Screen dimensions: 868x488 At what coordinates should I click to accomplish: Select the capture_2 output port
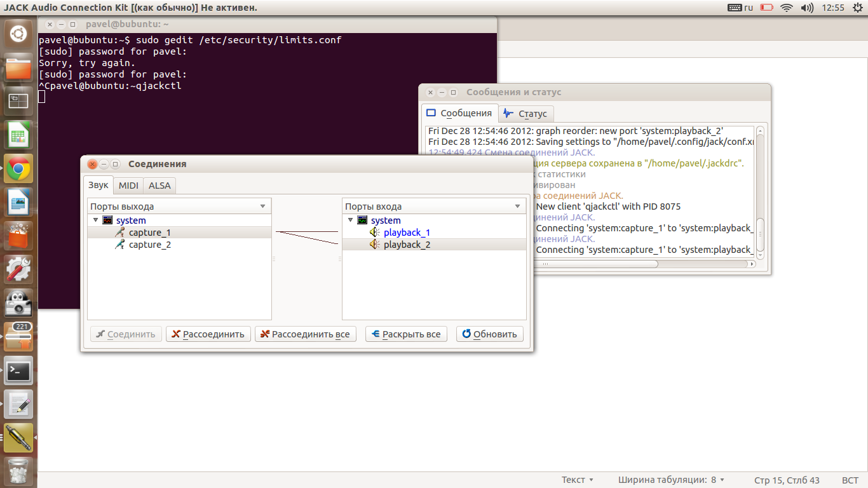pyautogui.click(x=149, y=245)
